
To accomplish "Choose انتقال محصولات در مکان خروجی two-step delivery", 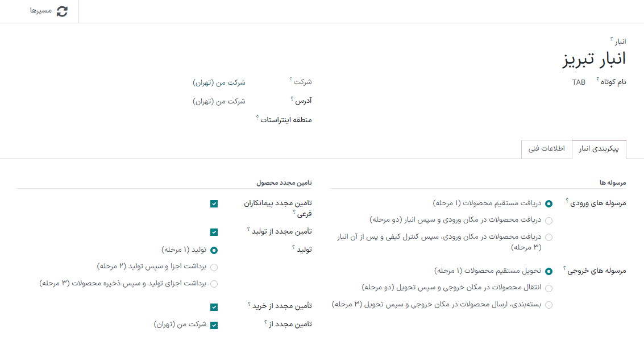I will coord(549,288).
